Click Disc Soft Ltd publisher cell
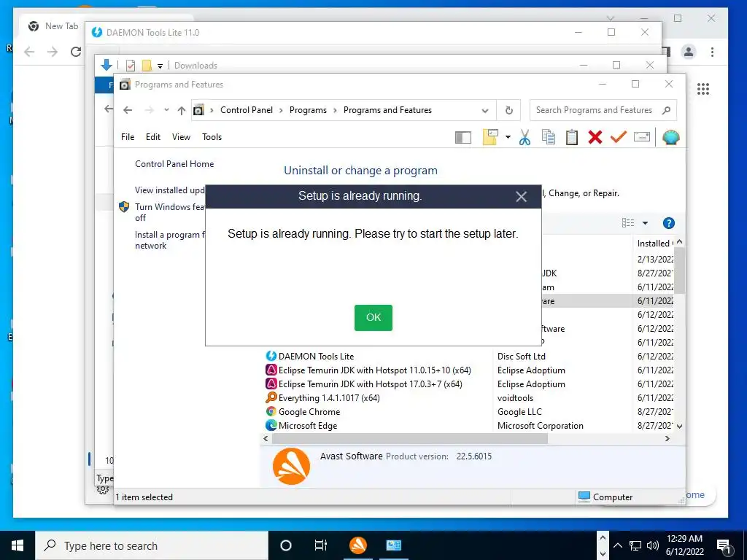747x560 pixels. pos(521,356)
